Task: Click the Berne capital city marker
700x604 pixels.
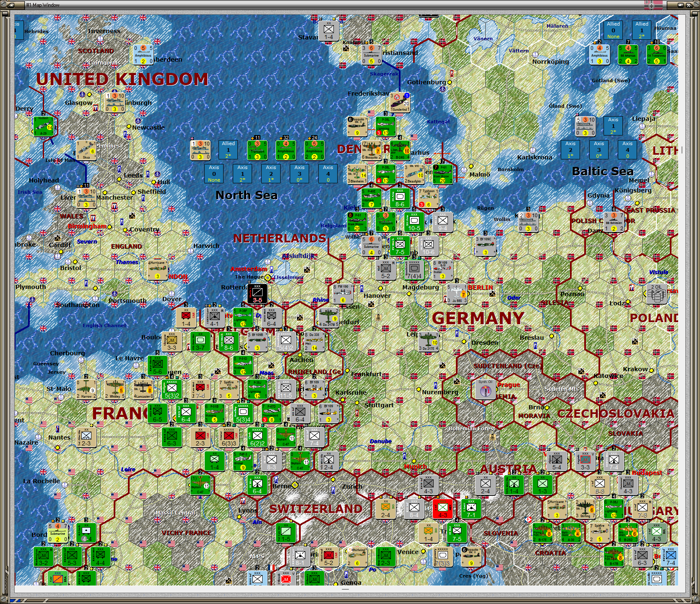Action: click(295, 485)
